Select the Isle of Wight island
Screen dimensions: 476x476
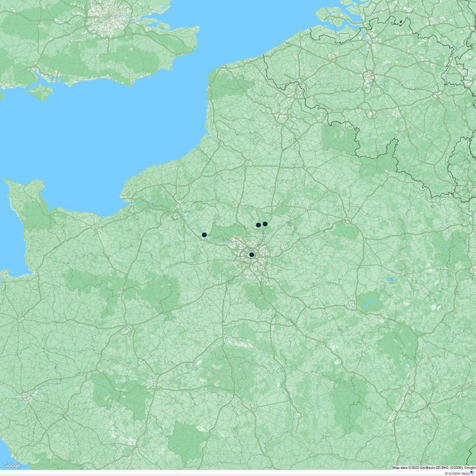41,92
